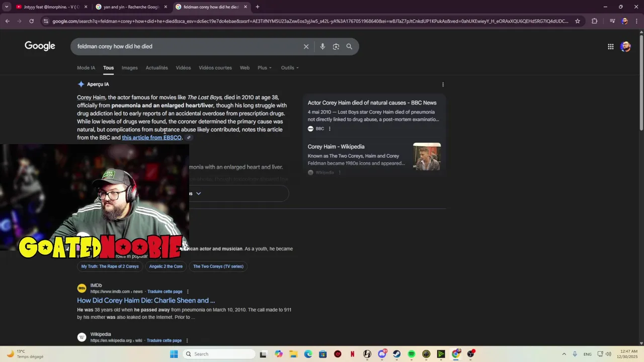Click the Corey Haim Wikipedia thumbnail image
This screenshot has height=362, width=644.
point(427,156)
